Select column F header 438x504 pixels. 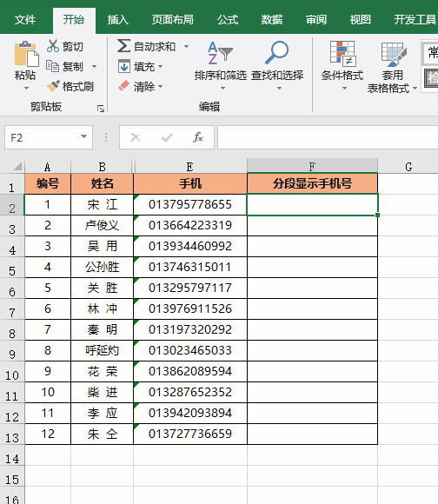(312, 167)
